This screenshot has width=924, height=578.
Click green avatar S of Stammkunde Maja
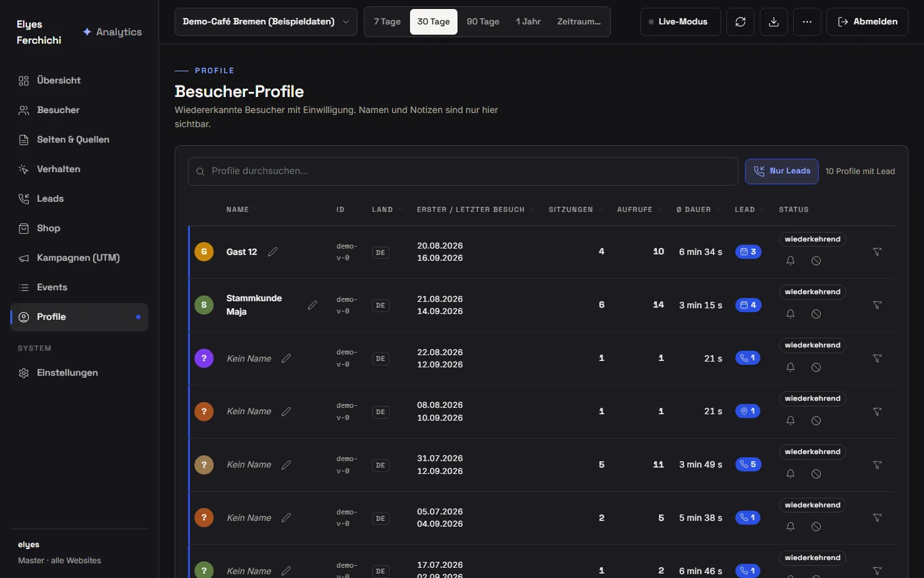coord(204,305)
